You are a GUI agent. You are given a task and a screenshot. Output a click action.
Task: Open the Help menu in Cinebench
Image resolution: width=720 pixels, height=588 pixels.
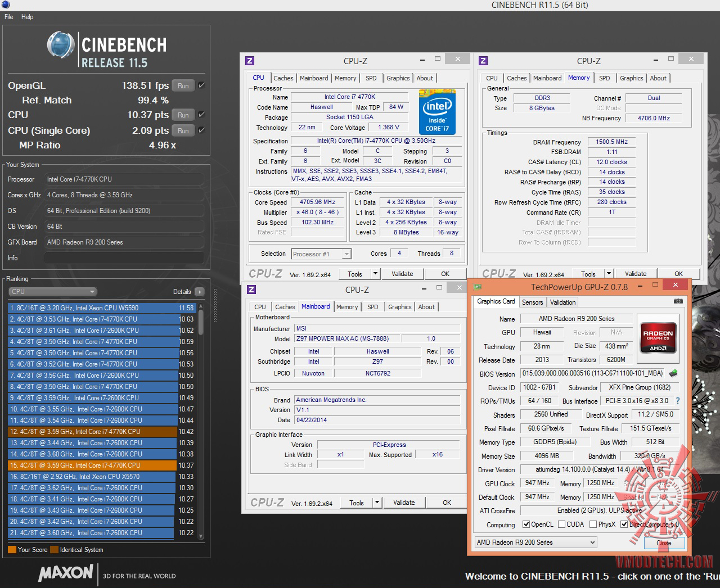pyautogui.click(x=28, y=17)
